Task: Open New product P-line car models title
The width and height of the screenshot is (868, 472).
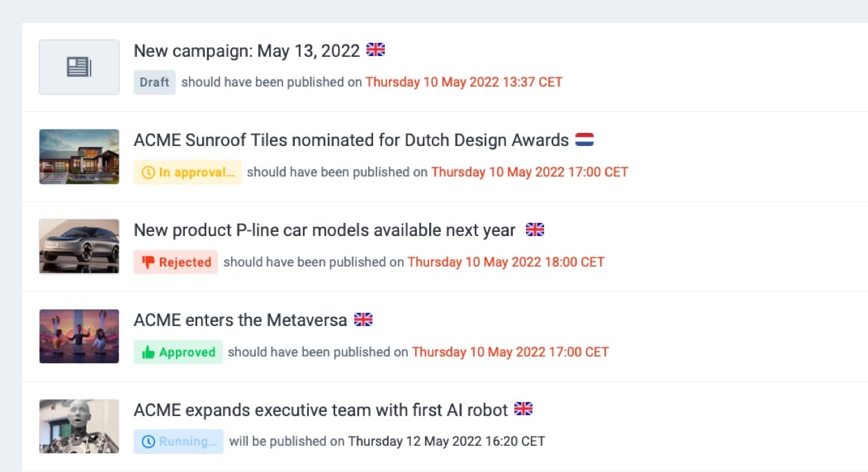Action: click(x=324, y=230)
